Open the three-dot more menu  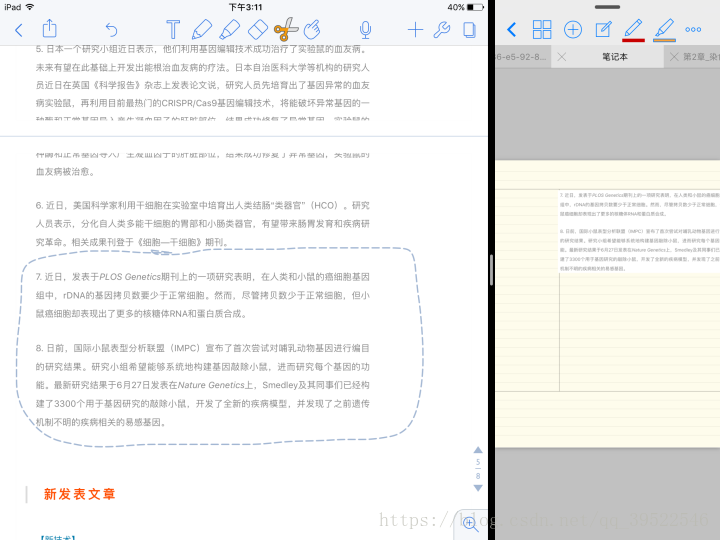tap(693, 30)
